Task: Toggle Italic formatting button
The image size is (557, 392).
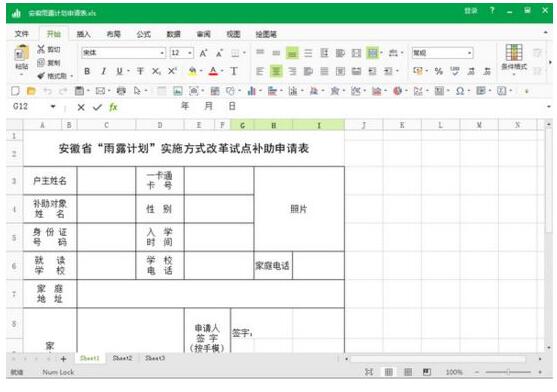Action: coord(103,71)
